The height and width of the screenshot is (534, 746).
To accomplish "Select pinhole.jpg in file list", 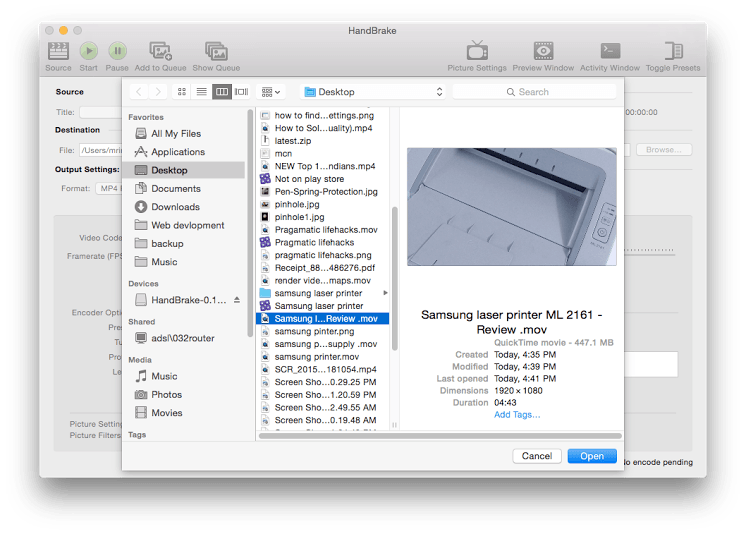I will [323, 204].
